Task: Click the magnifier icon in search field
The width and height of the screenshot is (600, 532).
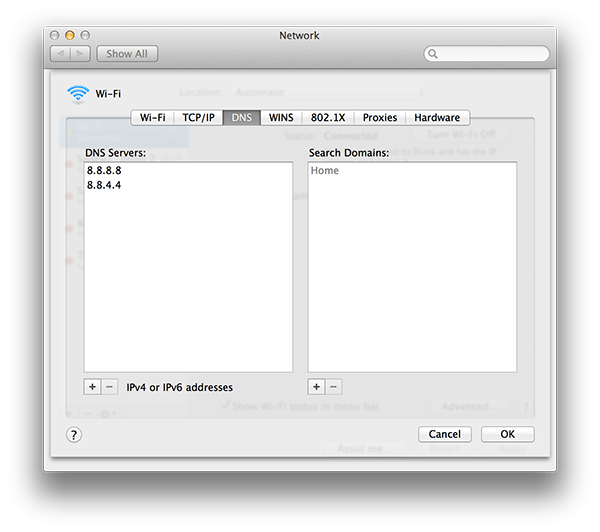Action: coord(433,54)
